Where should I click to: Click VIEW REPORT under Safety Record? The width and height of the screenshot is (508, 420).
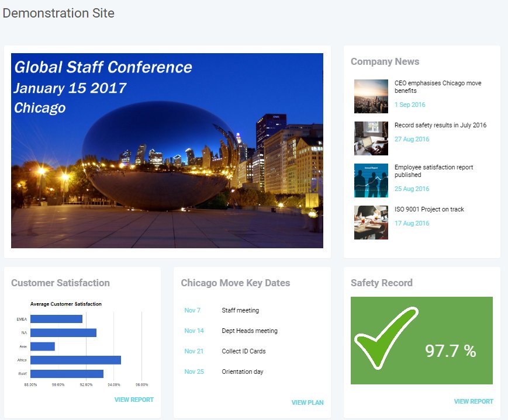click(x=473, y=401)
